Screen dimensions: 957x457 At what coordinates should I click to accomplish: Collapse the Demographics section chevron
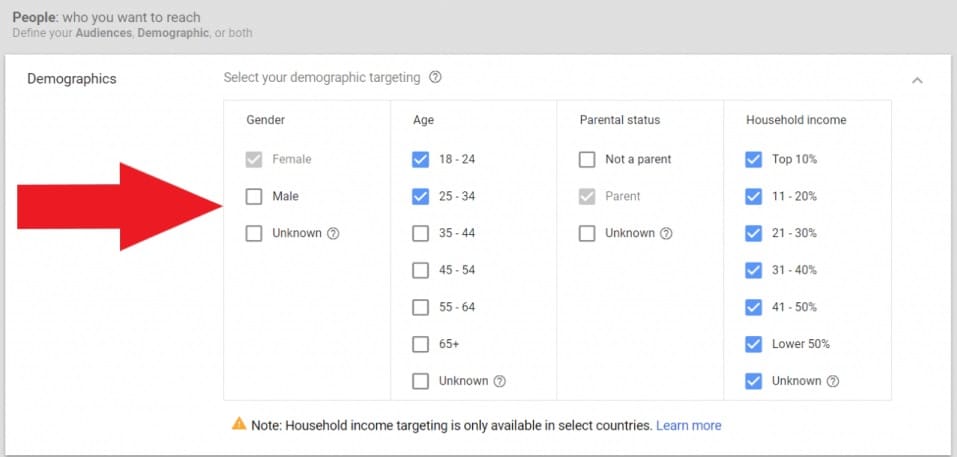coord(917,80)
